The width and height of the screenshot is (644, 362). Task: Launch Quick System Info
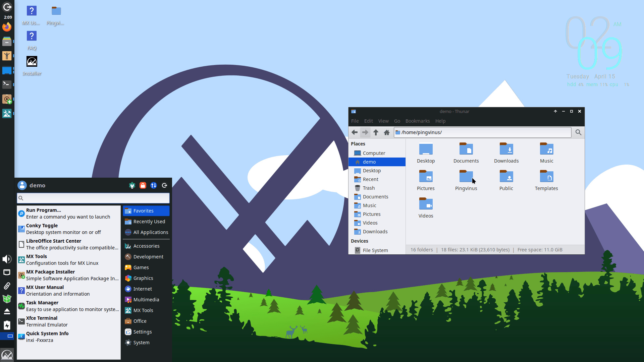68,337
